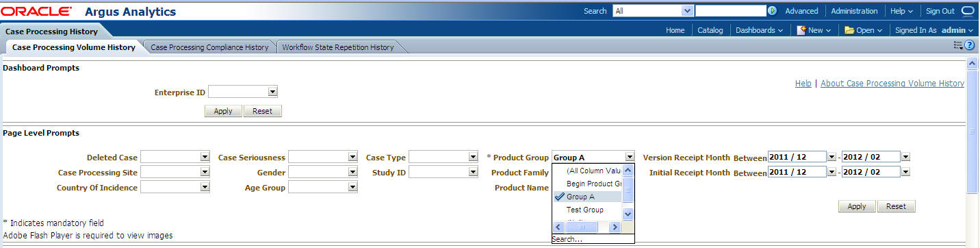Open the Initial Receipt Month end dropdown
This screenshot has width=980, height=248.
[905, 172]
